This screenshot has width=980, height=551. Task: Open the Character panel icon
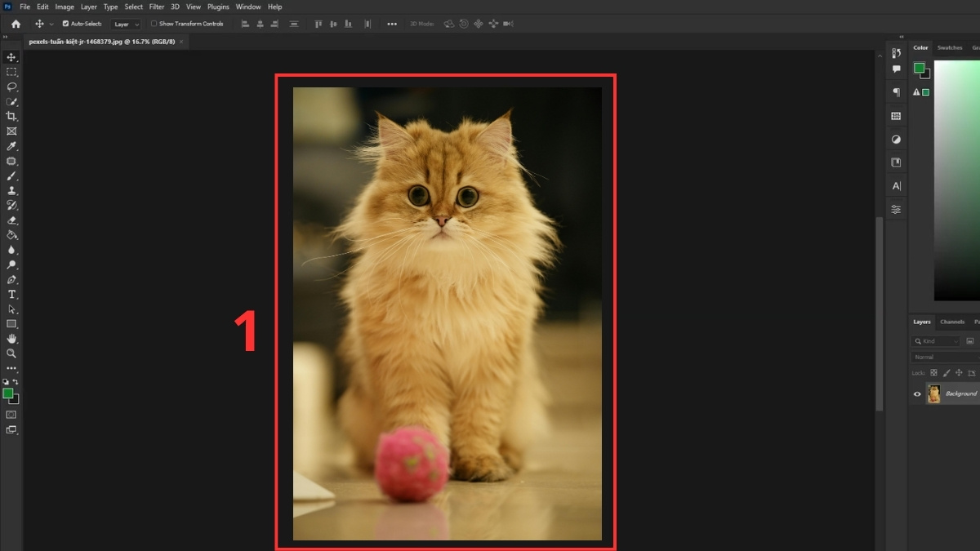pos(896,186)
